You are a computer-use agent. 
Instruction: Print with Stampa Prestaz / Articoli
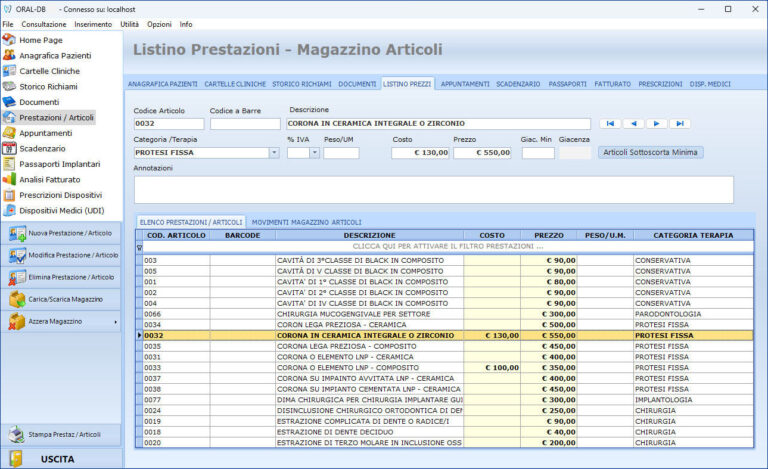tap(62, 435)
